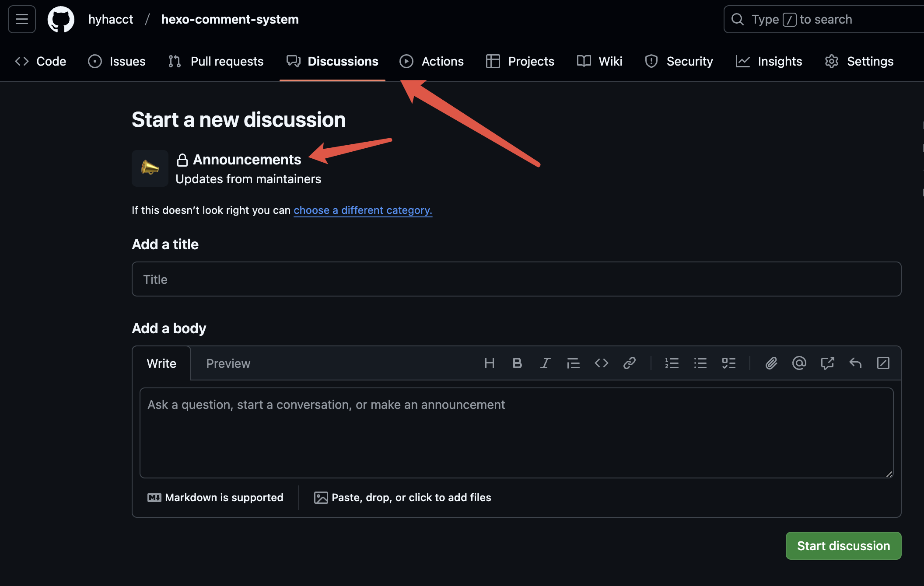Screen dimensions: 924x586
Task: Click the Updates from maintainers description
Action: pyautogui.click(x=248, y=179)
